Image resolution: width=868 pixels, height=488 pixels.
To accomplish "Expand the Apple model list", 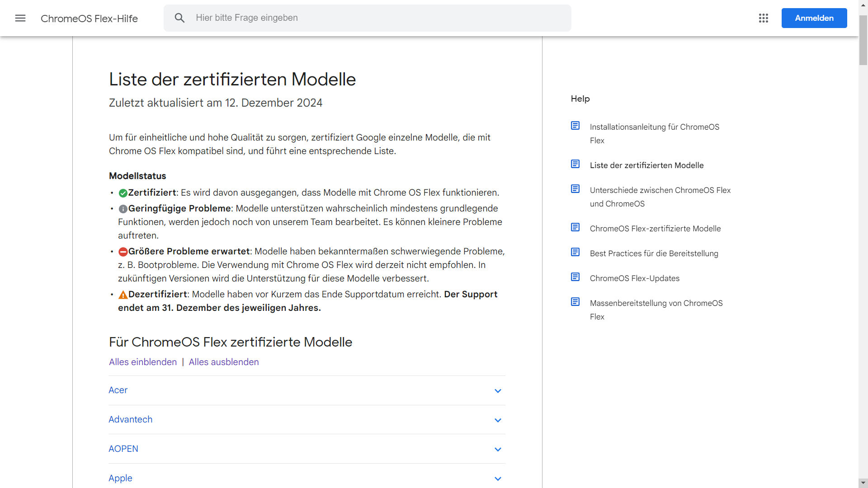I will (121, 478).
